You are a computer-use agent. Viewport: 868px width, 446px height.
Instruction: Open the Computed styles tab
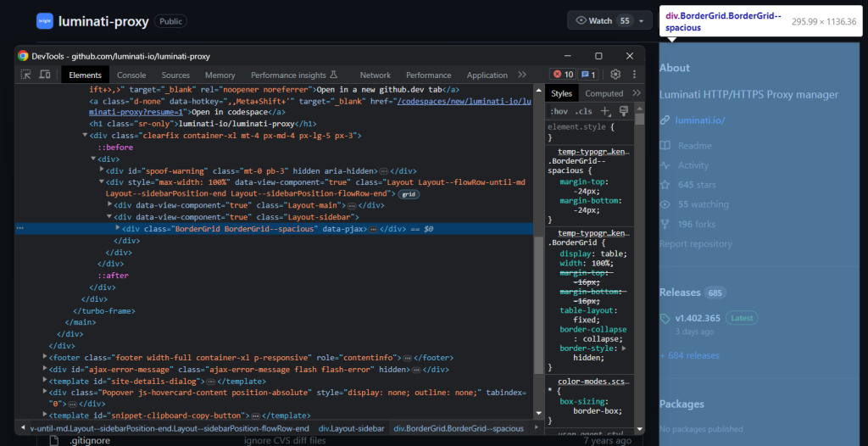pyautogui.click(x=604, y=93)
